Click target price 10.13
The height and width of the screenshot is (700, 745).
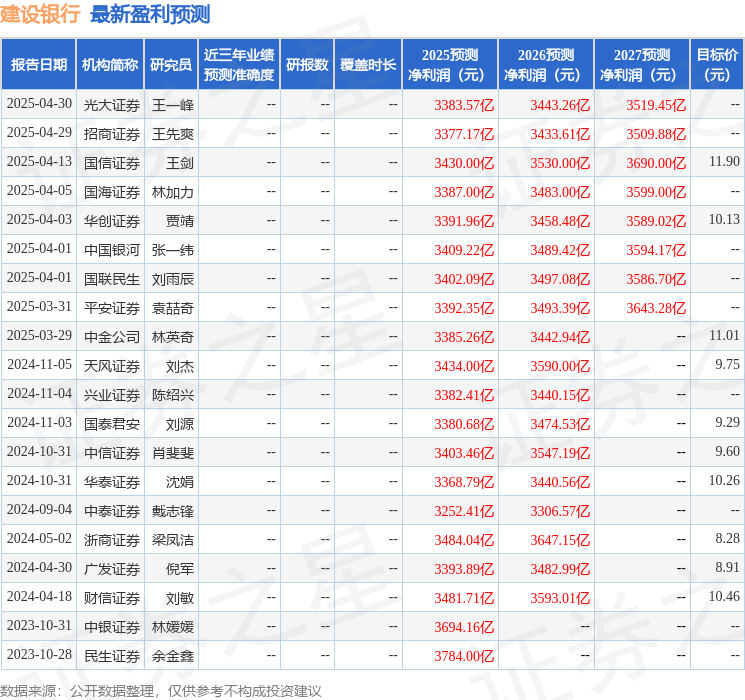[x=724, y=220]
